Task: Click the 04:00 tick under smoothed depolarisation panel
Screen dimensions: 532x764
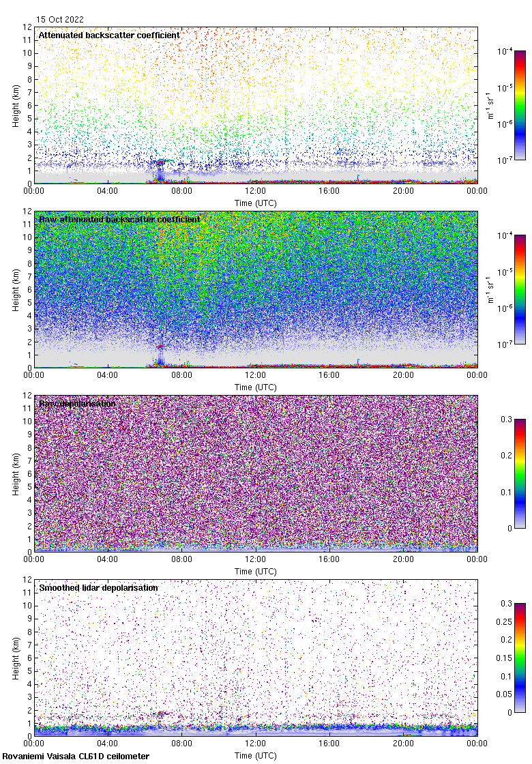Action: pos(107,744)
